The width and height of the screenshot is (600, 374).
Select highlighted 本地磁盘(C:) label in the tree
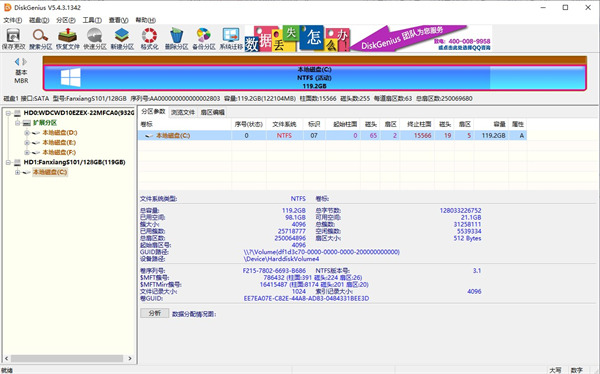point(50,172)
